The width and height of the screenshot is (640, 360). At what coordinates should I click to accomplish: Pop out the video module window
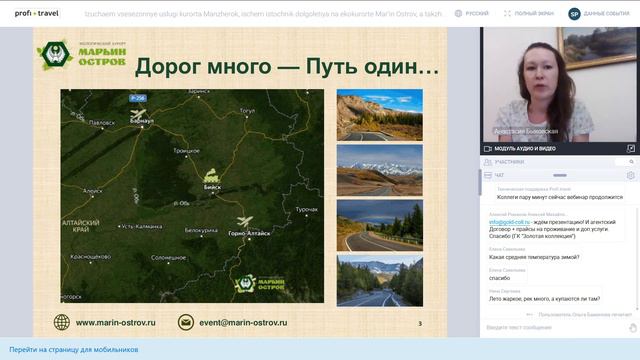point(631,149)
